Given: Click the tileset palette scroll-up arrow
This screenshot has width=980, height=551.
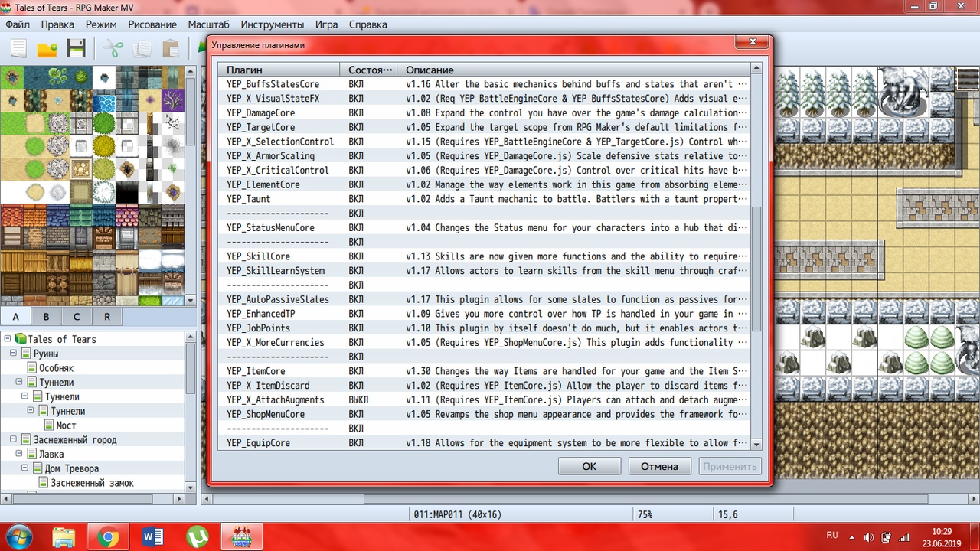Looking at the screenshot, I should point(191,72).
